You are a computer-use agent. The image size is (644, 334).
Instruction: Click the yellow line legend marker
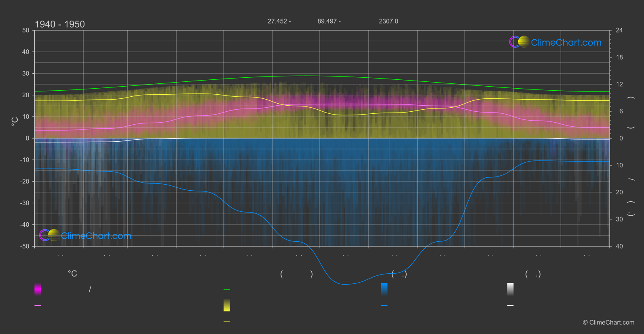227,321
